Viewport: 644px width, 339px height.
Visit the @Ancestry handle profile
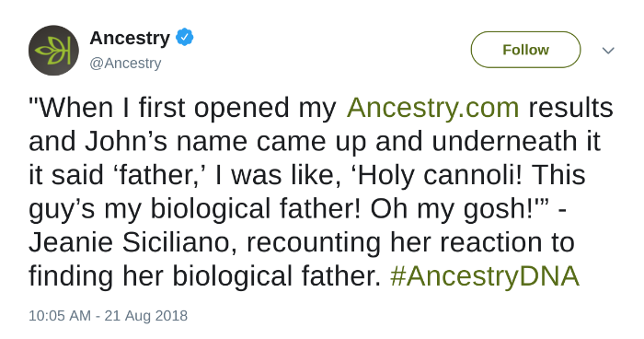click(x=125, y=64)
